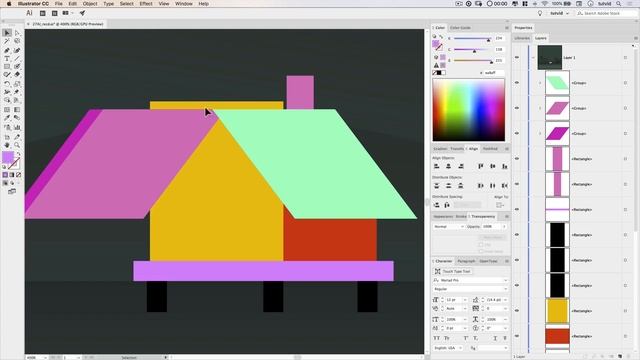Open the Object menu

90,4
